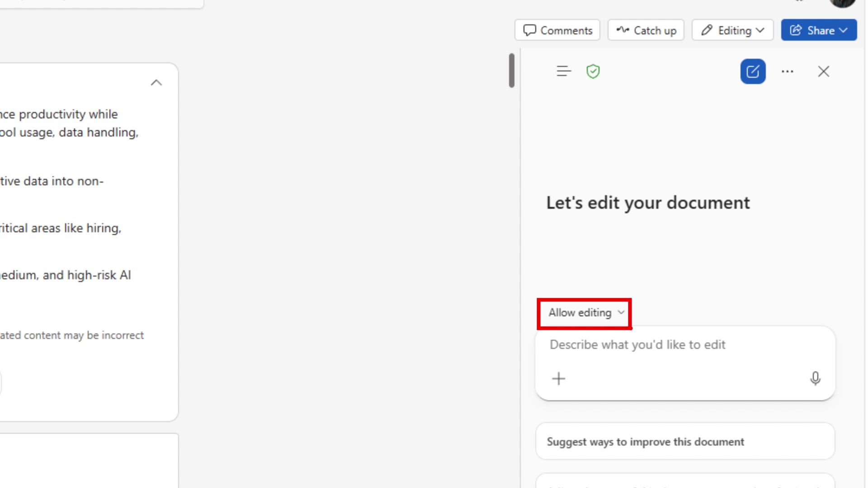Click the 'content may be incorrect' disclaimer text

tap(84, 335)
